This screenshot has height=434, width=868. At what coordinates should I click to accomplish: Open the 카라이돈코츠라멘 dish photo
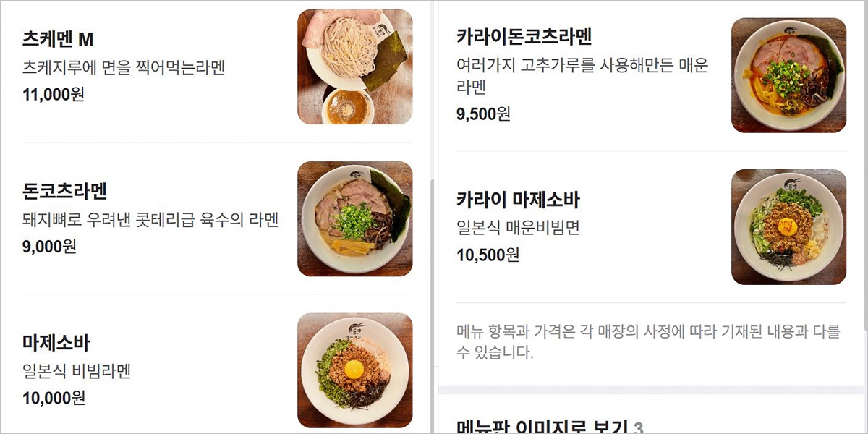pyautogui.click(x=789, y=75)
